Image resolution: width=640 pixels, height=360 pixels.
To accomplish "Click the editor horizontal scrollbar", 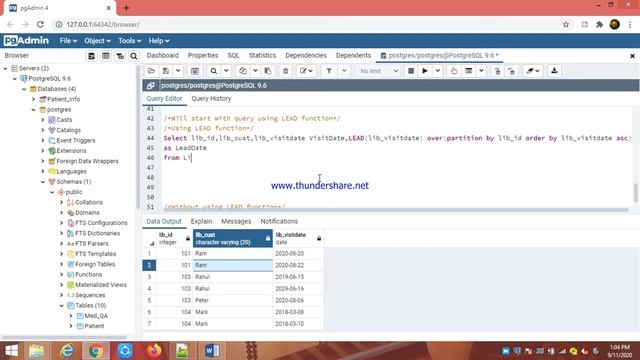I will (x=396, y=210).
